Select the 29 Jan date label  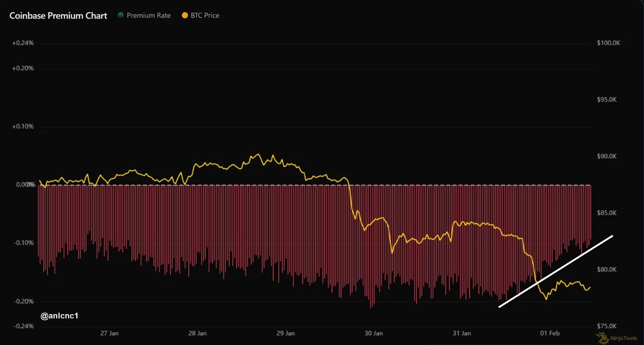click(285, 333)
